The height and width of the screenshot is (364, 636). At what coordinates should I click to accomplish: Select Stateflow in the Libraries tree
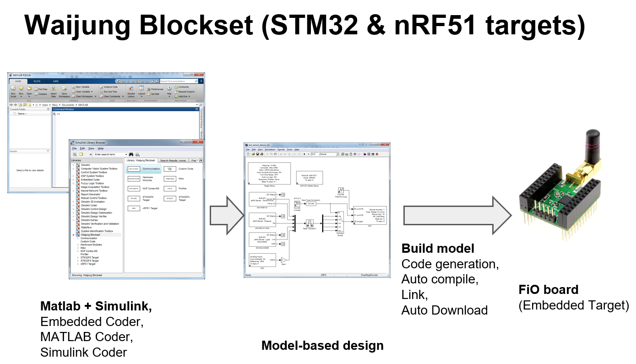pyautogui.click(x=87, y=228)
